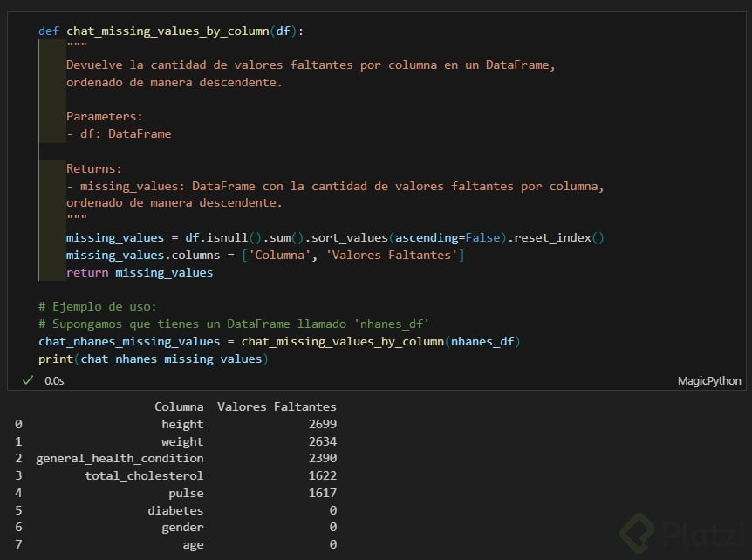Click the print(chat_nhanes_missing_values) line

pyautogui.click(x=153, y=359)
